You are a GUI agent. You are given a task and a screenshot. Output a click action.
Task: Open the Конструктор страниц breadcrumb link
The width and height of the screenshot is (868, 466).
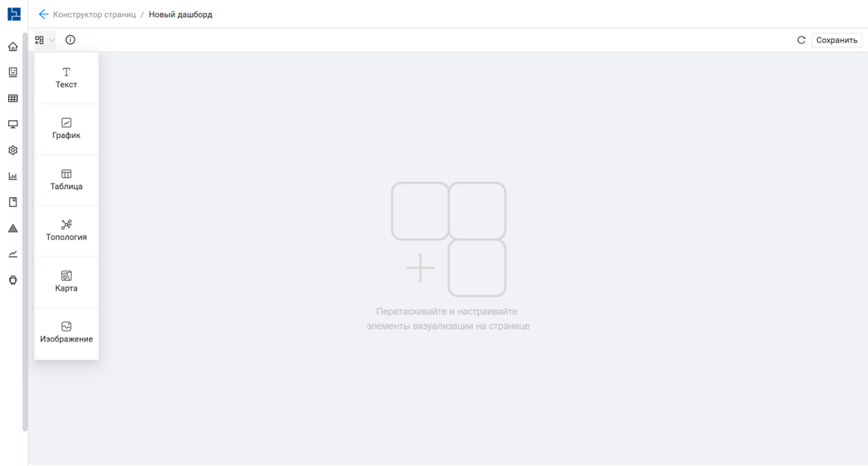tap(94, 14)
